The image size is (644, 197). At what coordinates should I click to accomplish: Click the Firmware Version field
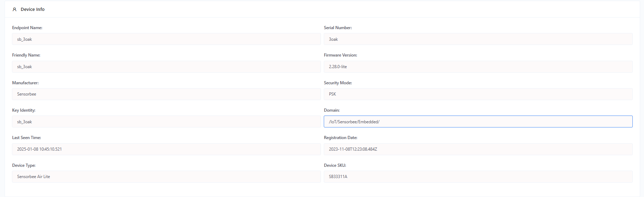[478, 67]
